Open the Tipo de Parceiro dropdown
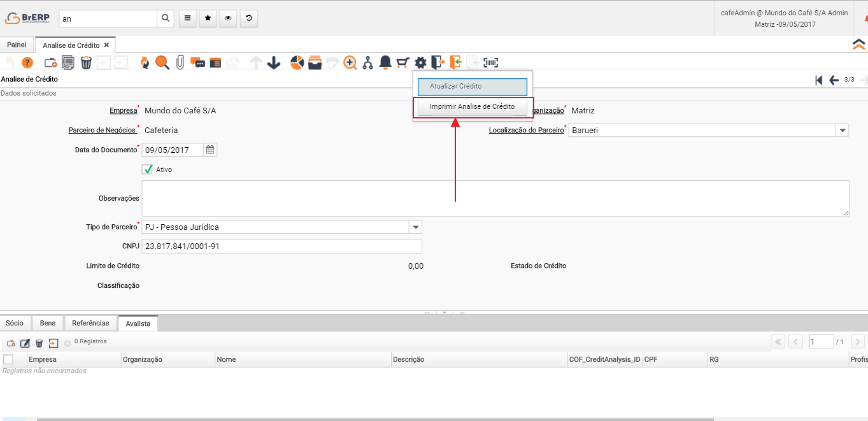The height and width of the screenshot is (421, 868). point(415,227)
